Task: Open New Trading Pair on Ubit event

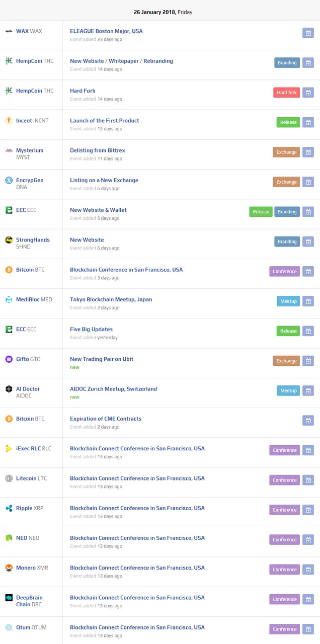Action: tap(102, 359)
